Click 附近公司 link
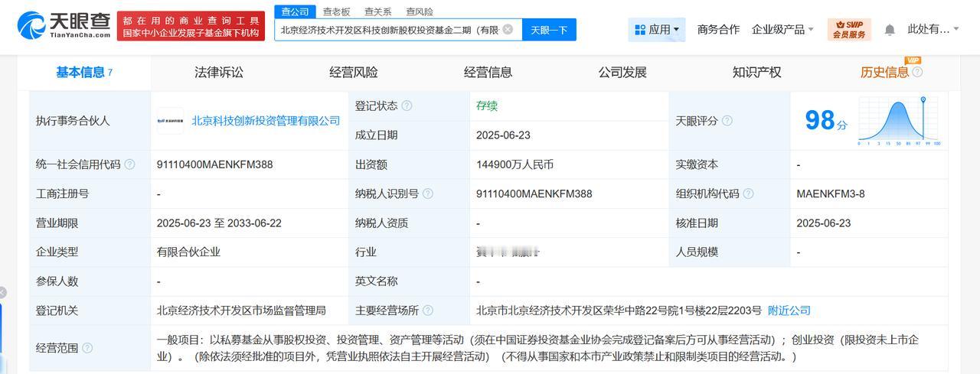Screen dimensions: 980x374 (789, 311)
